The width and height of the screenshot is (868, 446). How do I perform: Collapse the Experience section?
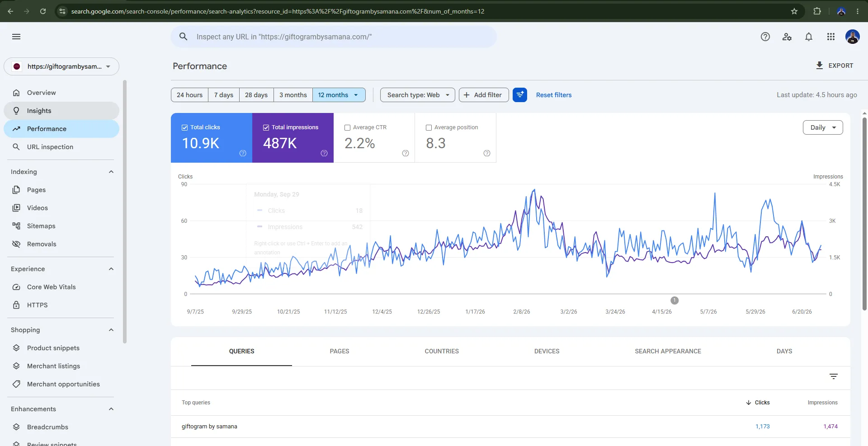pyautogui.click(x=111, y=269)
